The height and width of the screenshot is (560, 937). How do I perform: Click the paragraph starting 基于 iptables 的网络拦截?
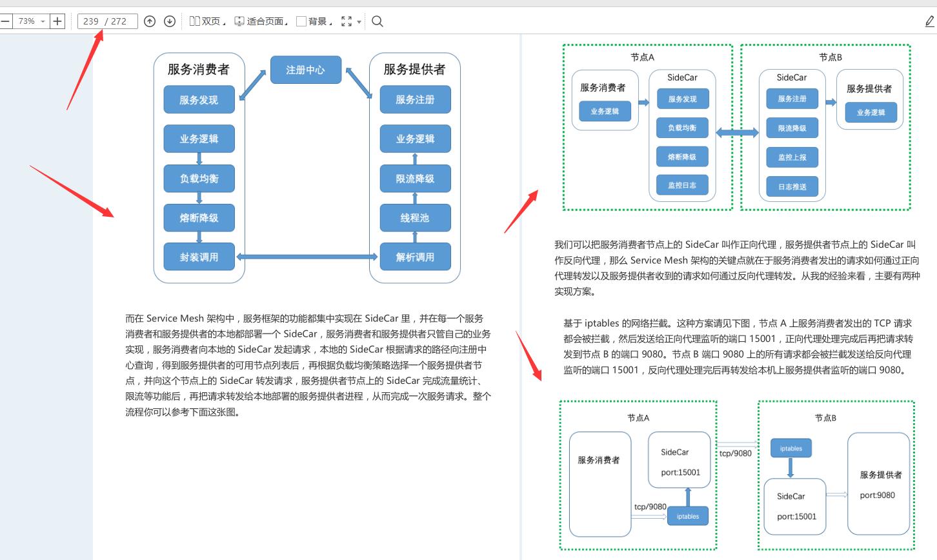point(738,346)
